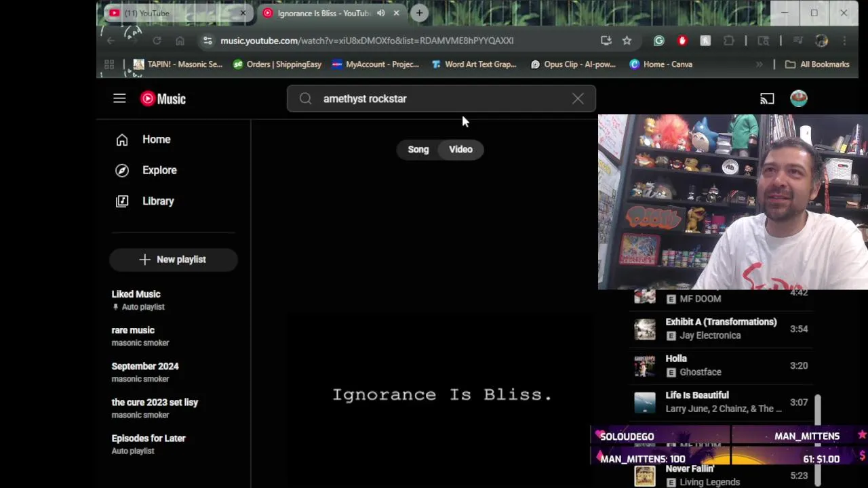Switch player to Video mode
The image size is (868, 488).
[x=460, y=150]
